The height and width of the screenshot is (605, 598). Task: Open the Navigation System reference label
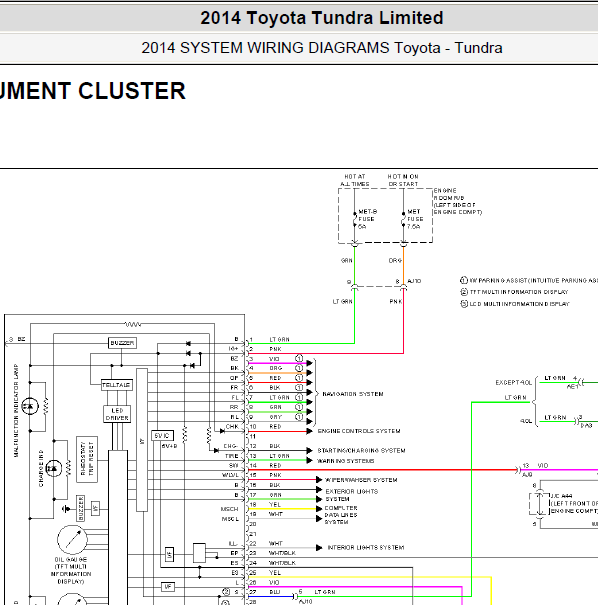pyautogui.click(x=353, y=394)
